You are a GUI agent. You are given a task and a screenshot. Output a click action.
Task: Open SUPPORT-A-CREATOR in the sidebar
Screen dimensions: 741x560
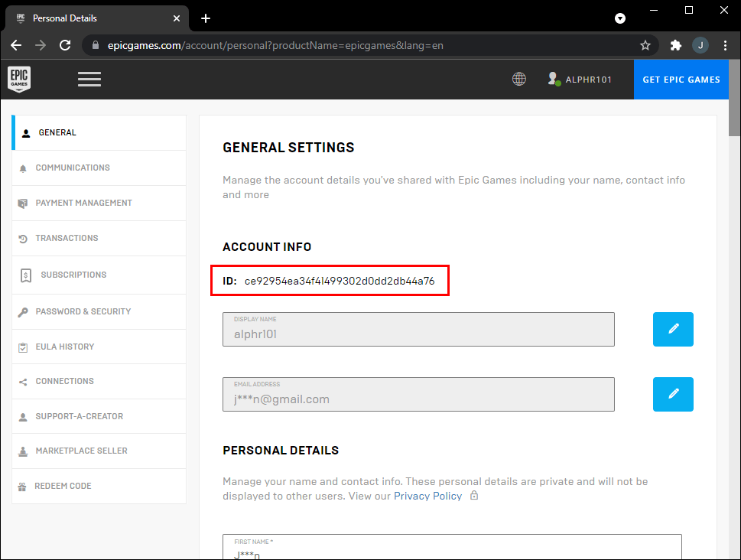coord(99,416)
